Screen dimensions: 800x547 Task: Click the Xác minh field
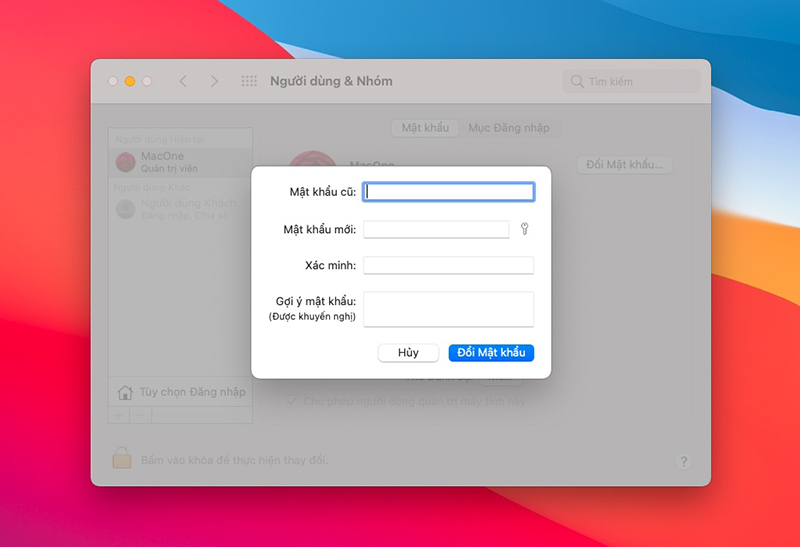448,265
